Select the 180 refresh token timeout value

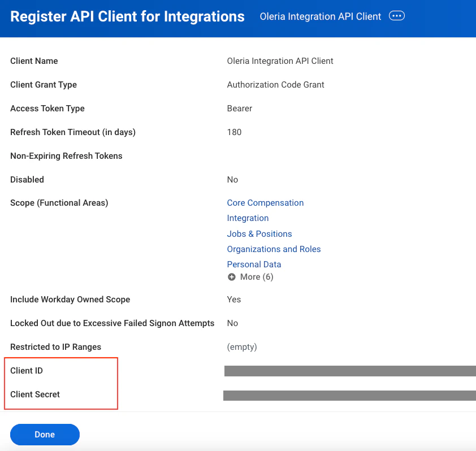click(x=235, y=132)
